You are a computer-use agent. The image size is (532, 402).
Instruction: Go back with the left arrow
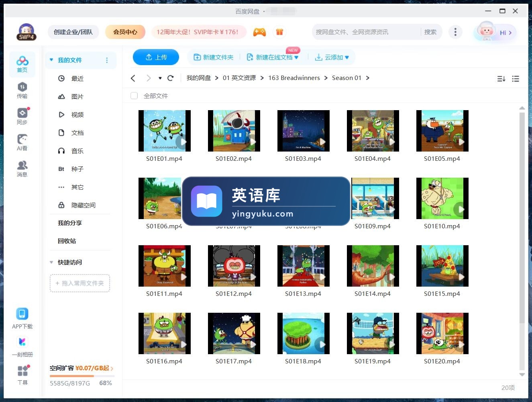pos(133,78)
